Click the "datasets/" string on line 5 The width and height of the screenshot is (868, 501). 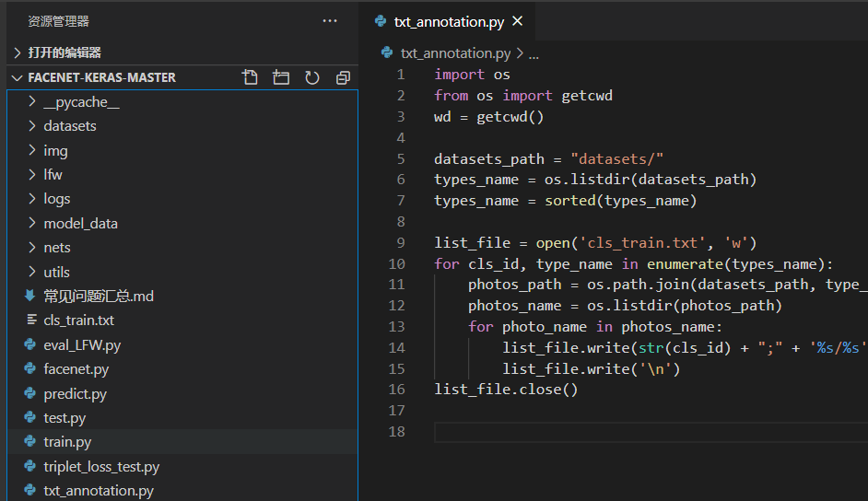(x=616, y=159)
